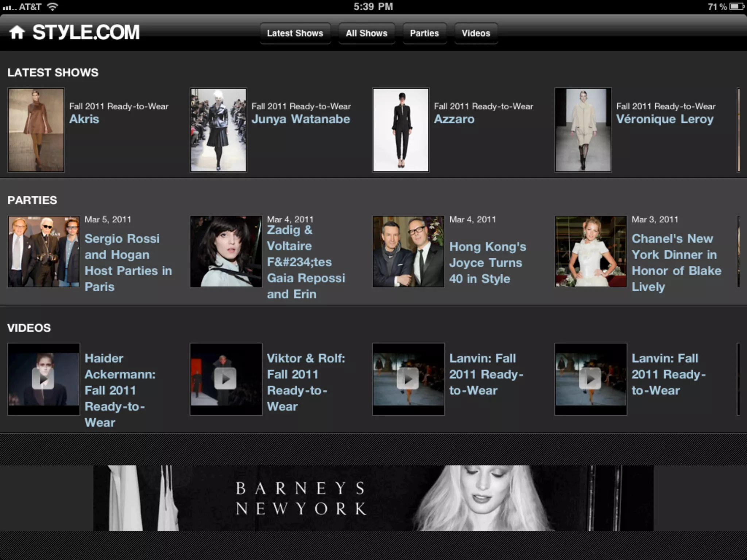Open the Akris runway thumbnail
This screenshot has height=560, width=747.
(36, 130)
